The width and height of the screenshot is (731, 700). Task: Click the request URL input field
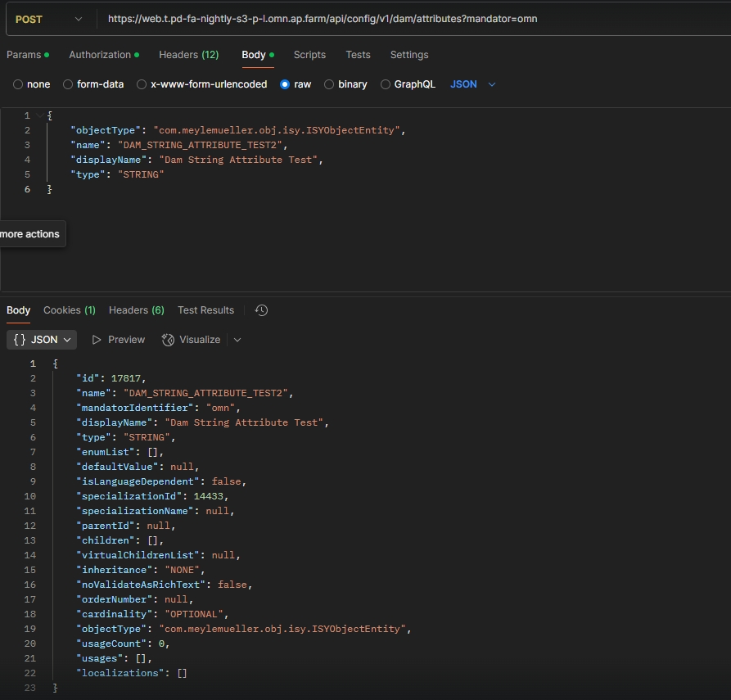click(x=409, y=19)
